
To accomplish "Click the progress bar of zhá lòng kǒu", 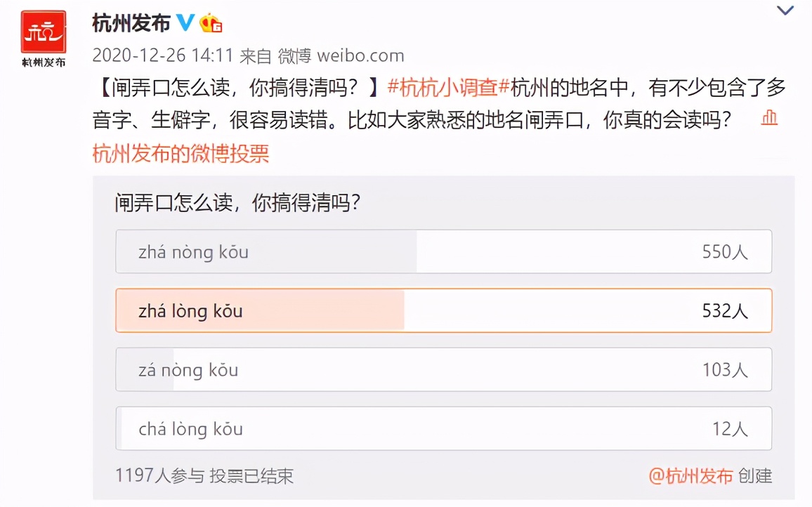I will click(260, 310).
